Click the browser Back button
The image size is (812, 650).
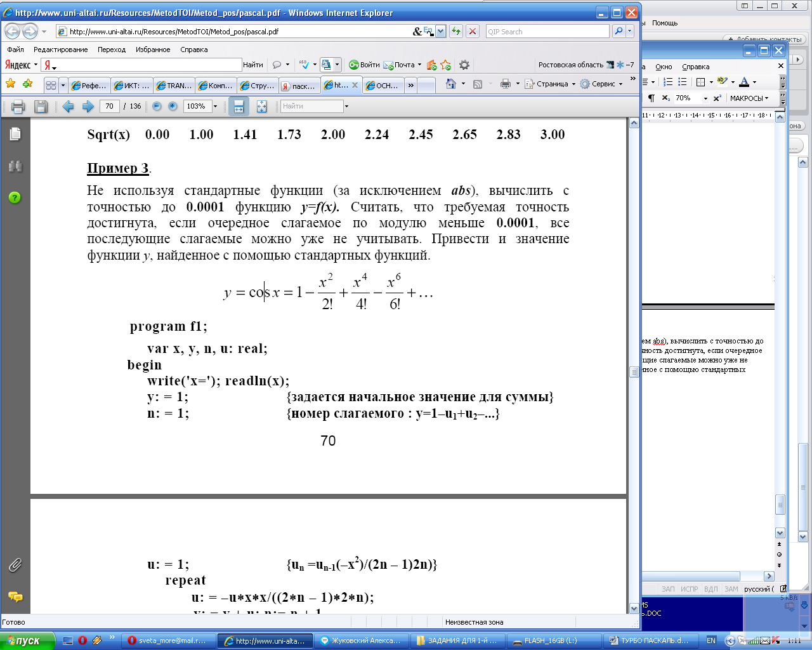(x=12, y=31)
